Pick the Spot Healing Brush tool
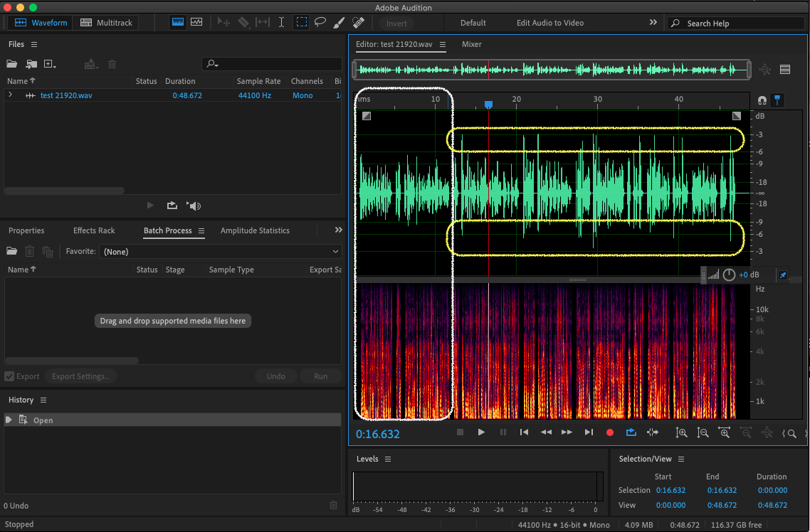The image size is (810, 532). [x=358, y=23]
